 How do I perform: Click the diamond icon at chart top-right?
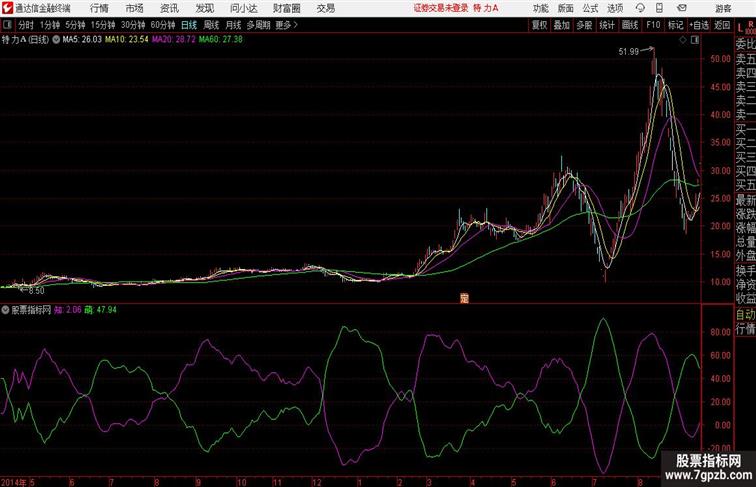pos(683,40)
